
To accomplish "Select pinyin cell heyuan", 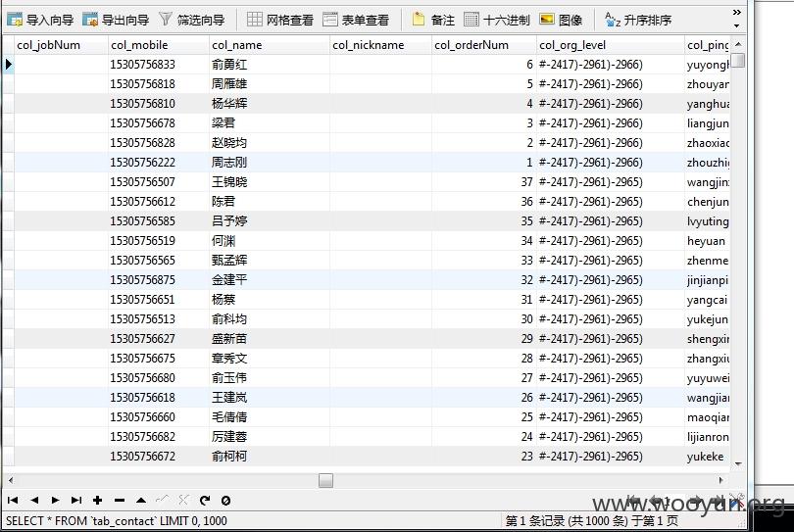I will pos(708,241).
